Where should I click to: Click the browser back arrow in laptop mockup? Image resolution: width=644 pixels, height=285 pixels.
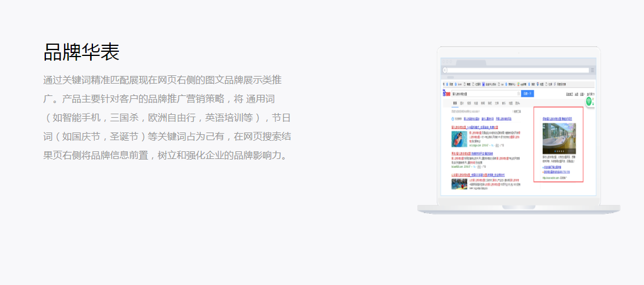tap(446, 71)
